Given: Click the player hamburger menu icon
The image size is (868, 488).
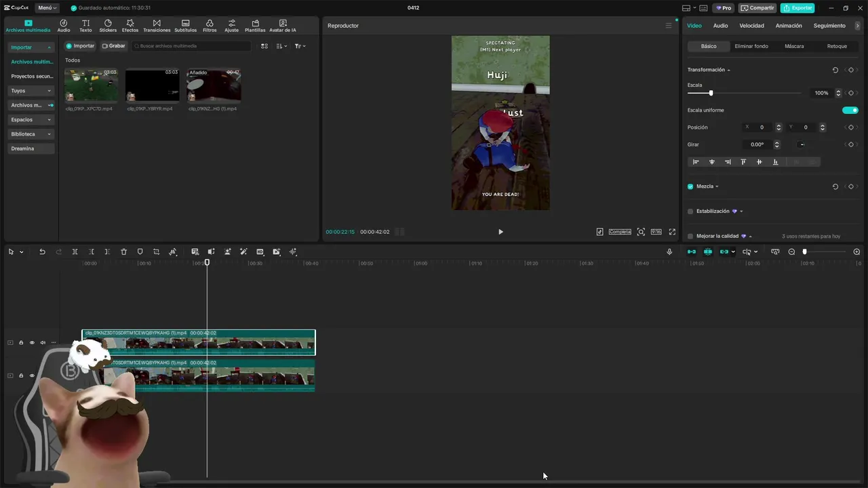Looking at the screenshot, I should (x=668, y=26).
